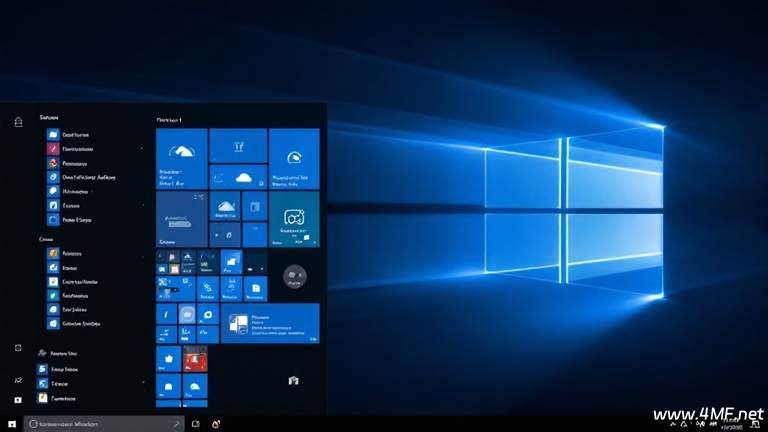Click the round gray icon right of tiles
Image resolution: width=768 pixels, height=432 pixels.
coord(294,275)
